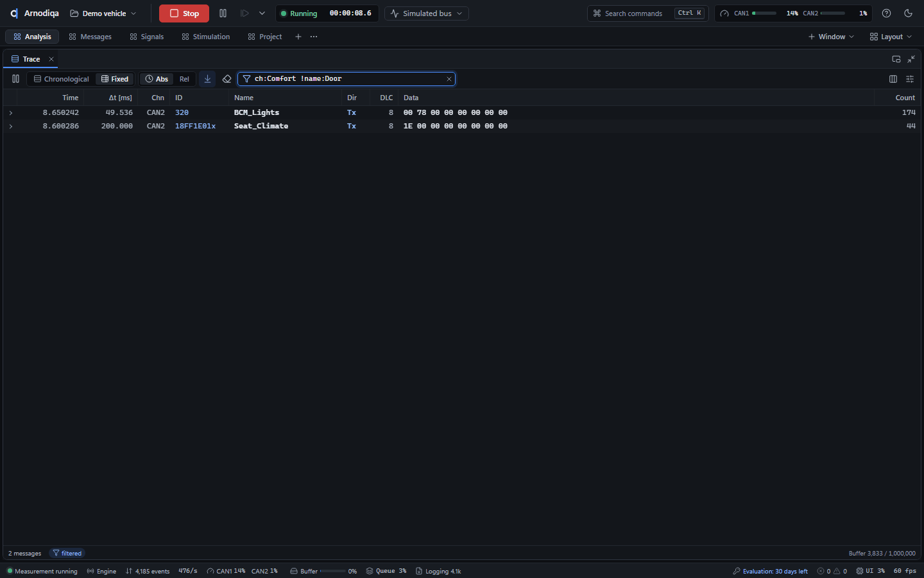Switch to the Messages tab
The height and width of the screenshot is (578, 924).
click(90, 37)
